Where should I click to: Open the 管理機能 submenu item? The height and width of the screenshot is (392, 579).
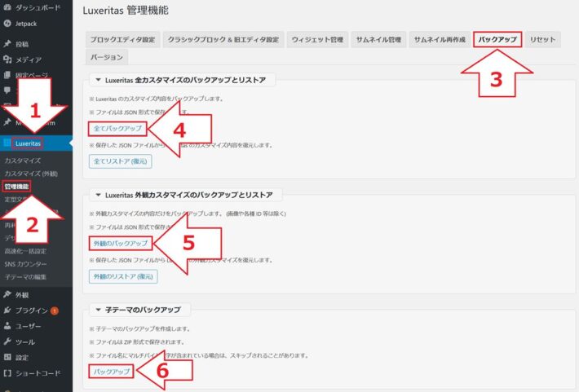[x=16, y=187]
